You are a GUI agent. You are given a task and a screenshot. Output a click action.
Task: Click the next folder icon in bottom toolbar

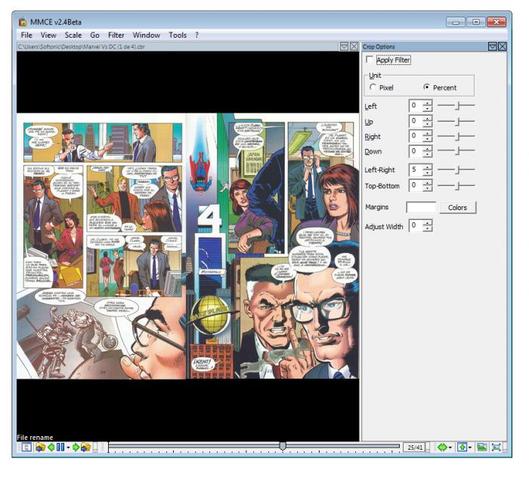pyautogui.click(x=86, y=447)
